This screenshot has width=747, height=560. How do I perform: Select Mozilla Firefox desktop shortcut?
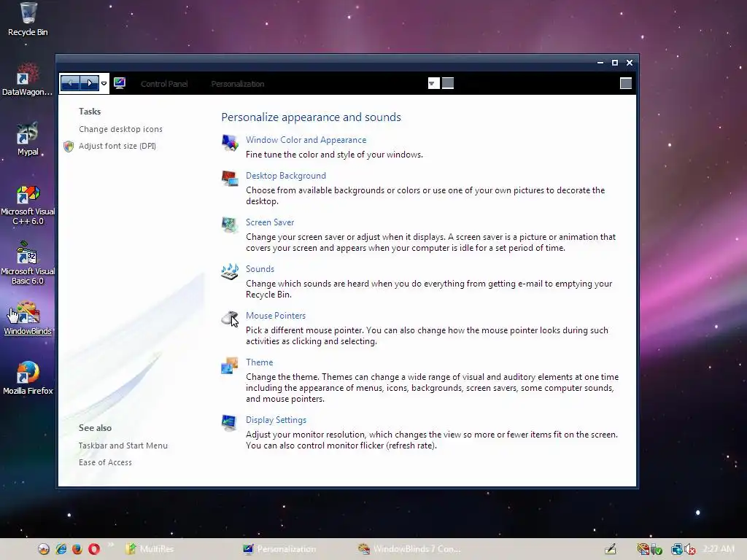[28, 378]
